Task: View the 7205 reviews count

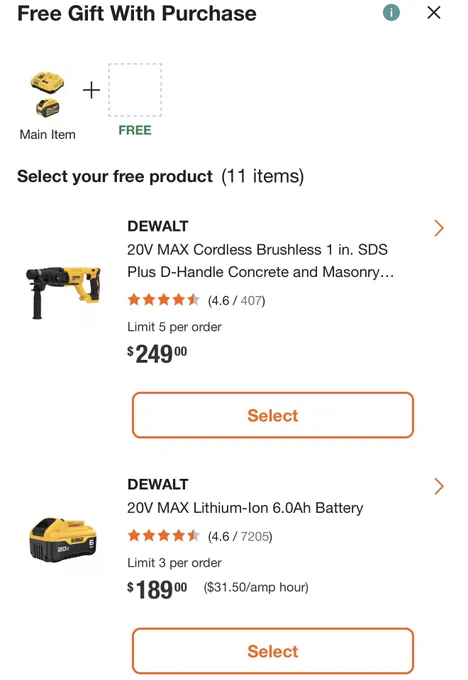Action: (255, 536)
